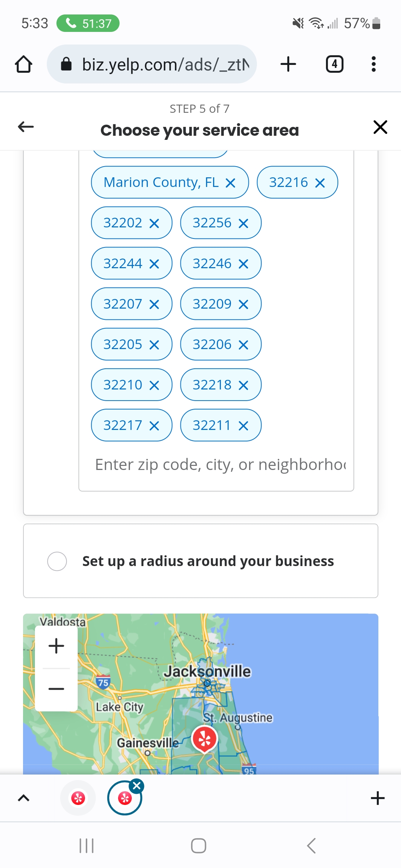Tap the address bar URL
Viewport: 401px width, 868px height.
point(165,65)
